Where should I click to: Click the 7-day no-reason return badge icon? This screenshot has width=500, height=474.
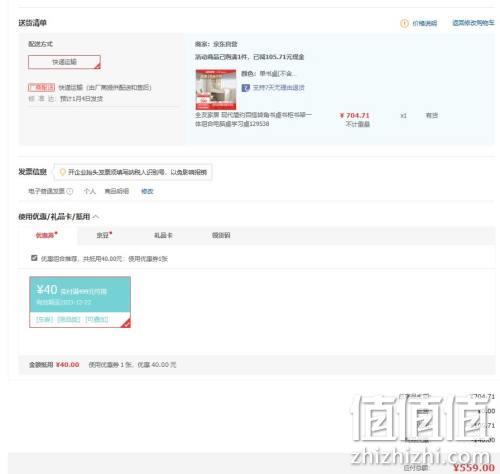point(245,88)
